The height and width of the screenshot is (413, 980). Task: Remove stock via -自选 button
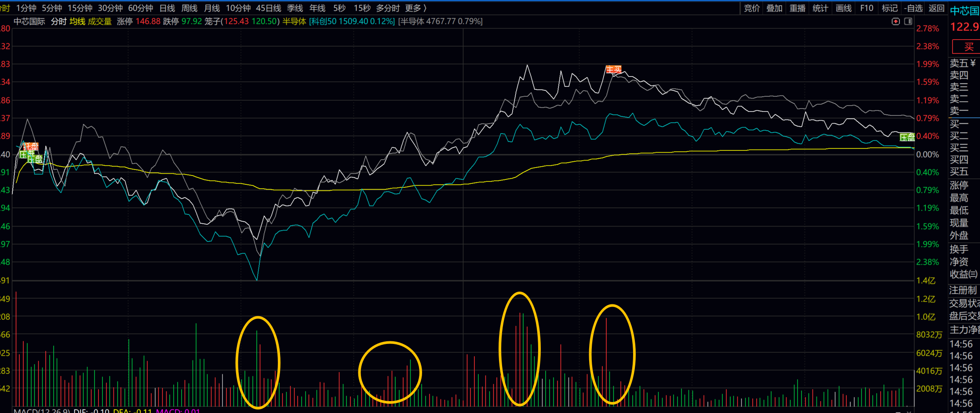(x=913, y=8)
